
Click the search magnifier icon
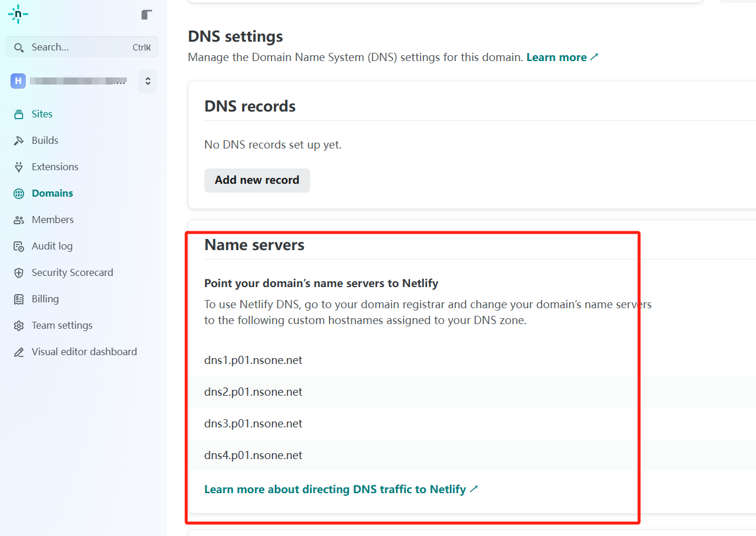pyautogui.click(x=19, y=48)
